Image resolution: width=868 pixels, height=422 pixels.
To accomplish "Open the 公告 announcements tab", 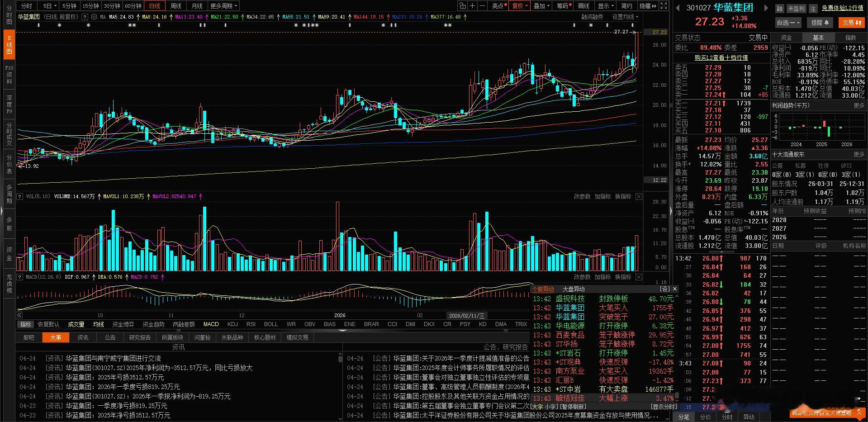I will coord(110,337).
